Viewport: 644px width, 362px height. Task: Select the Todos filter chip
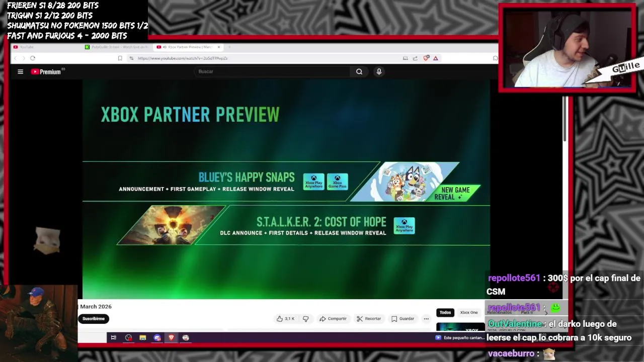coord(445,313)
